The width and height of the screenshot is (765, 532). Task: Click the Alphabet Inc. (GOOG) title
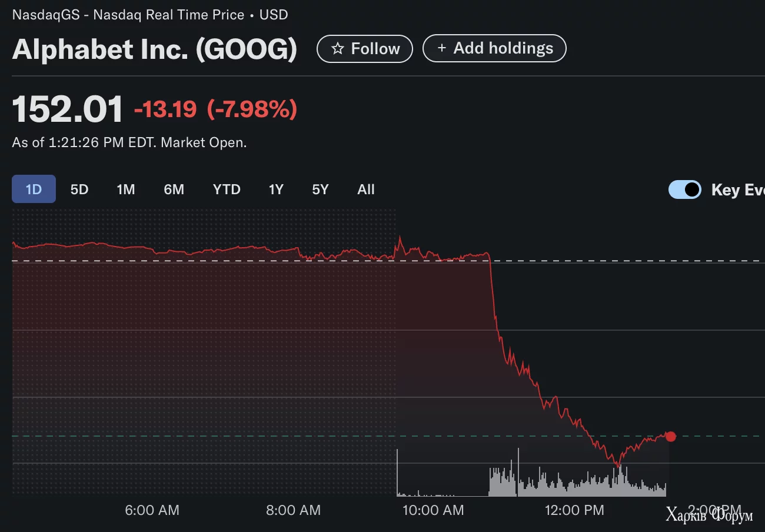pos(154,49)
